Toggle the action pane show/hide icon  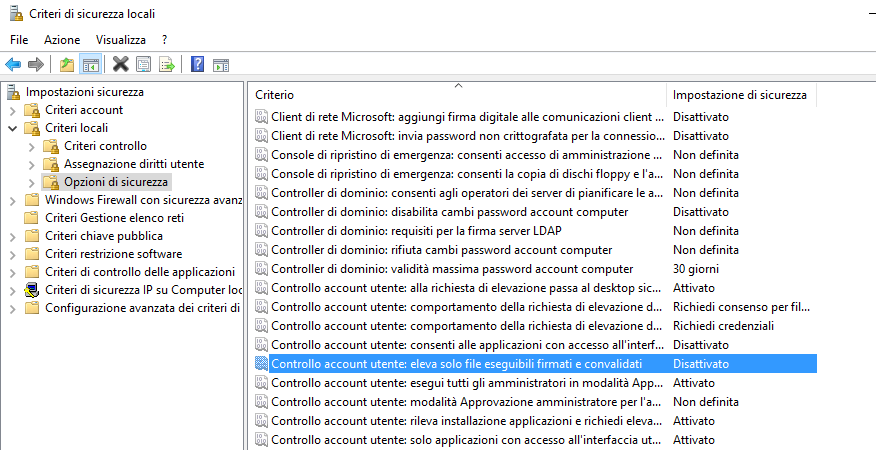tap(220, 65)
